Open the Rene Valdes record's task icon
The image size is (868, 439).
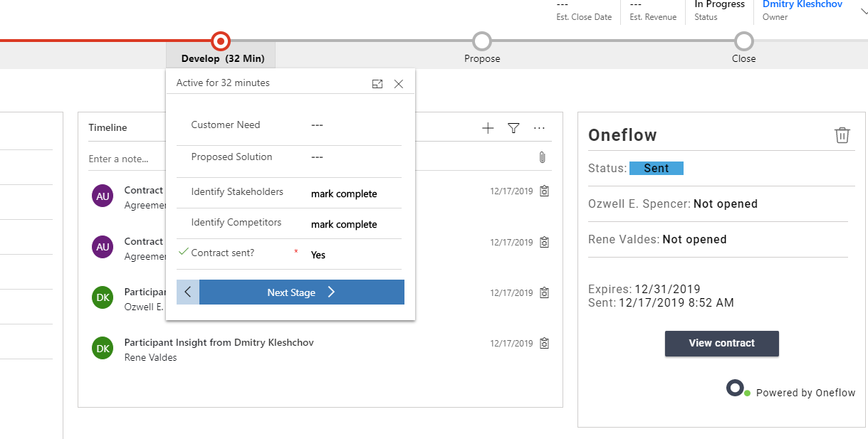tap(545, 343)
